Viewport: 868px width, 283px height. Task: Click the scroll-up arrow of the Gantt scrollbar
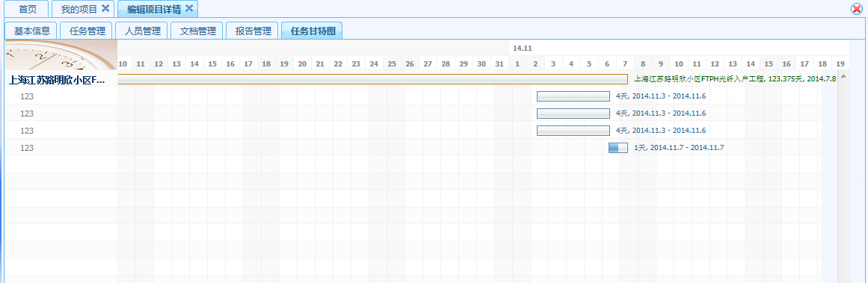tap(843, 75)
